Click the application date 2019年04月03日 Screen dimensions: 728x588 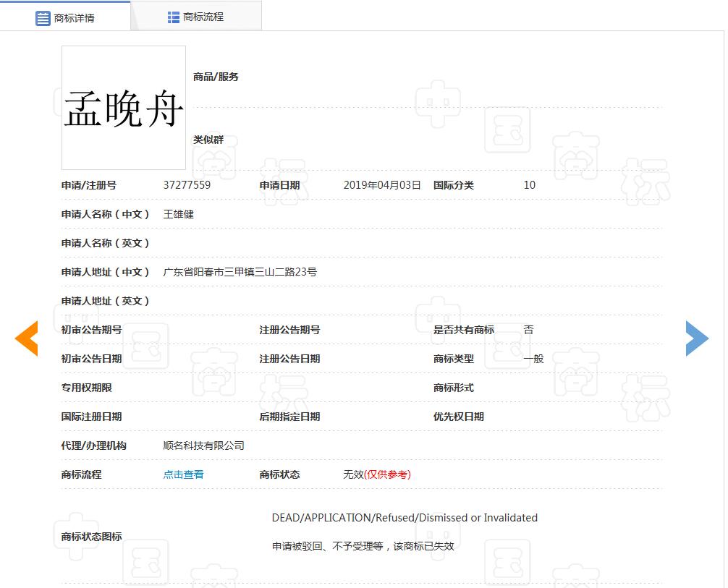[x=382, y=185]
